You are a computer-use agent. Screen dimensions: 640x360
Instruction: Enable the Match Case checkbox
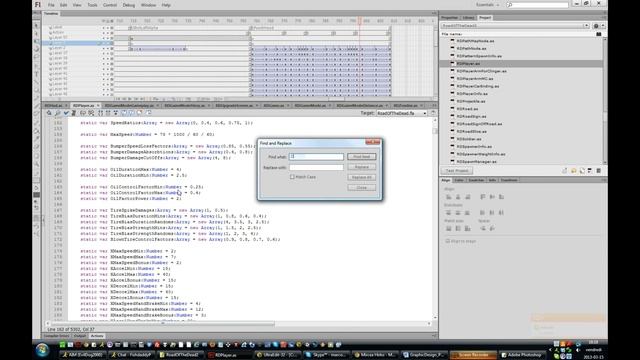[x=292, y=177]
